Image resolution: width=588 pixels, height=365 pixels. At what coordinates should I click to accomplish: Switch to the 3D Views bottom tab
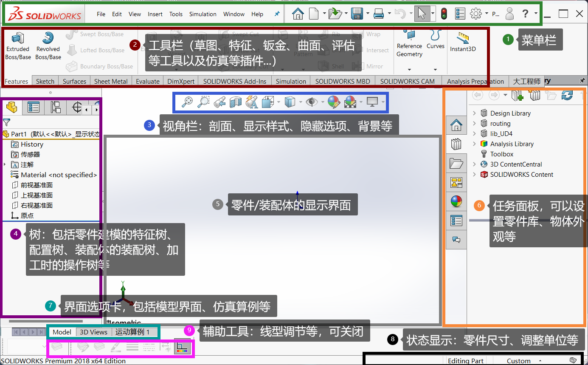94,332
